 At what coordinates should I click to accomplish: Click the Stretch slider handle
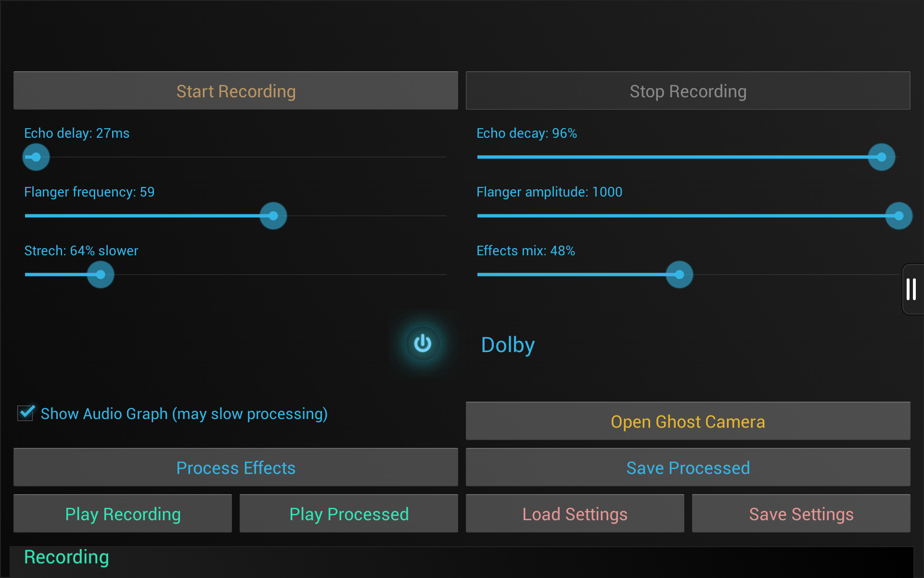point(100,275)
